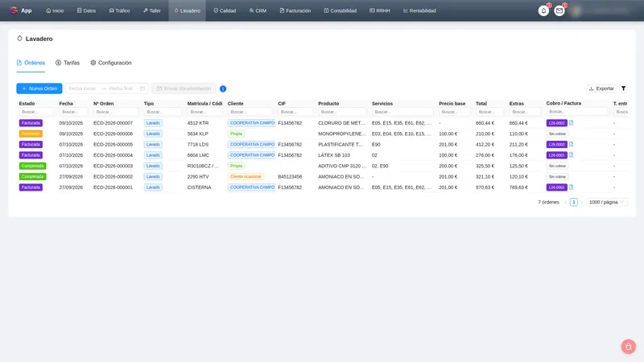Click Completada status of order ECD-2026-000003
644x362 pixels.
[32, 166]
